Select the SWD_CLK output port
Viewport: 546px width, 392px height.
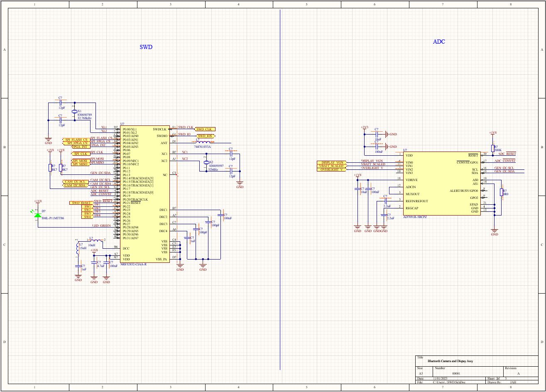pyautogui.click(x=205, y=129)
